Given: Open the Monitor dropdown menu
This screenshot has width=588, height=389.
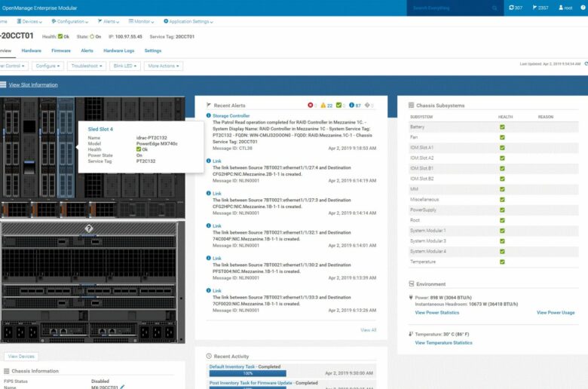Looking at the screenshot, I should (x=141, y=21).
